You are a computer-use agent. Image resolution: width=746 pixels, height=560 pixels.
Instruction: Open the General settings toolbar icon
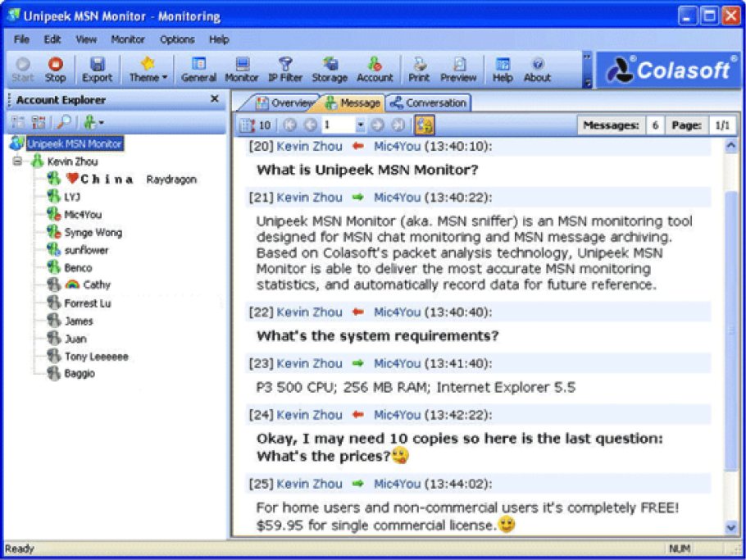[198, 70]
